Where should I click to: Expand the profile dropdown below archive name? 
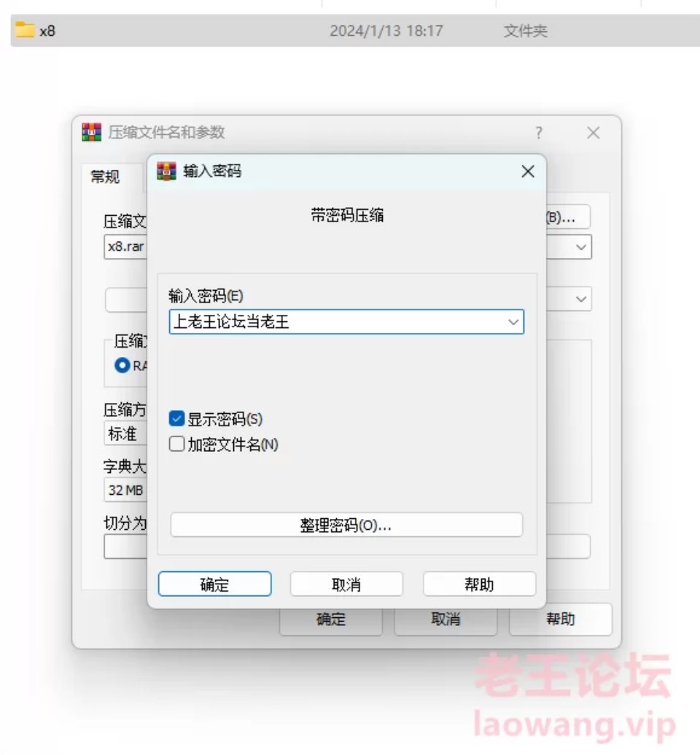click(x=581, y=299)
